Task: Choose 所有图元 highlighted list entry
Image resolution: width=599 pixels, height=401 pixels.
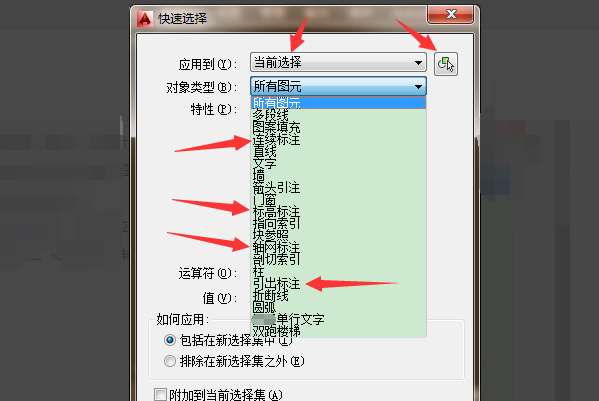Action: click(x=338, y=103)
